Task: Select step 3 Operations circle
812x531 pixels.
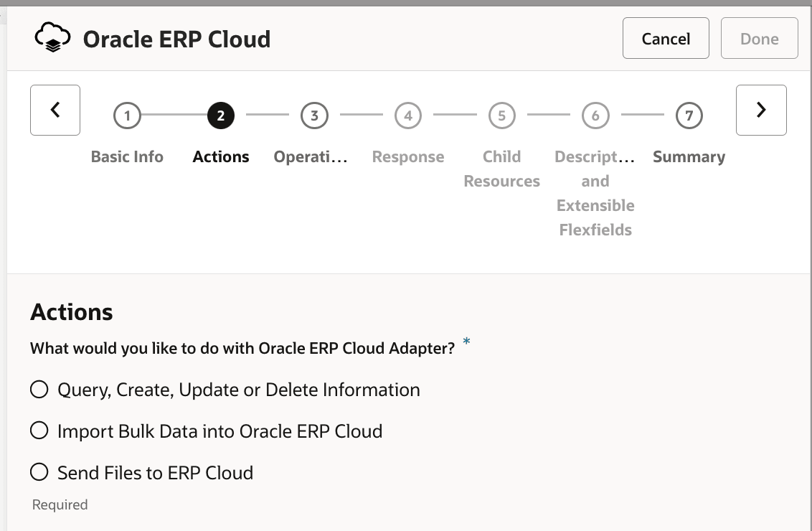Action: [x=314, y=115]
